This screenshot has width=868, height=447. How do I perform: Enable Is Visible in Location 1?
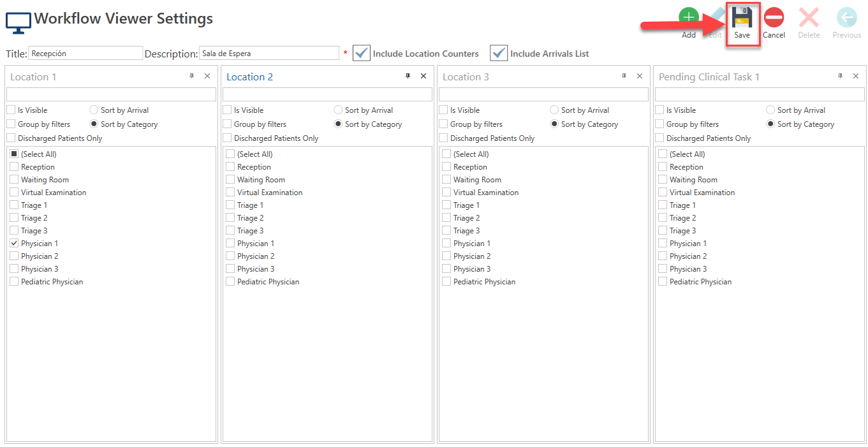click(x=11, y=110)
